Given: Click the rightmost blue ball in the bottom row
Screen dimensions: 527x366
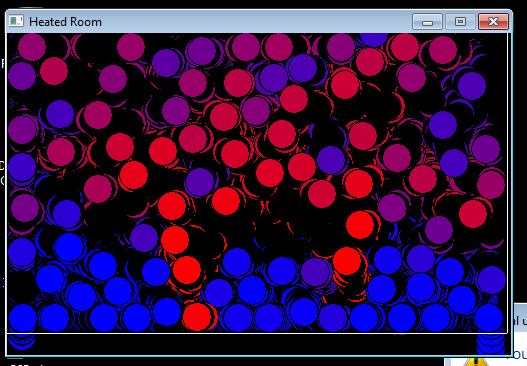Looking at the screenshot, I should [489, 318].
